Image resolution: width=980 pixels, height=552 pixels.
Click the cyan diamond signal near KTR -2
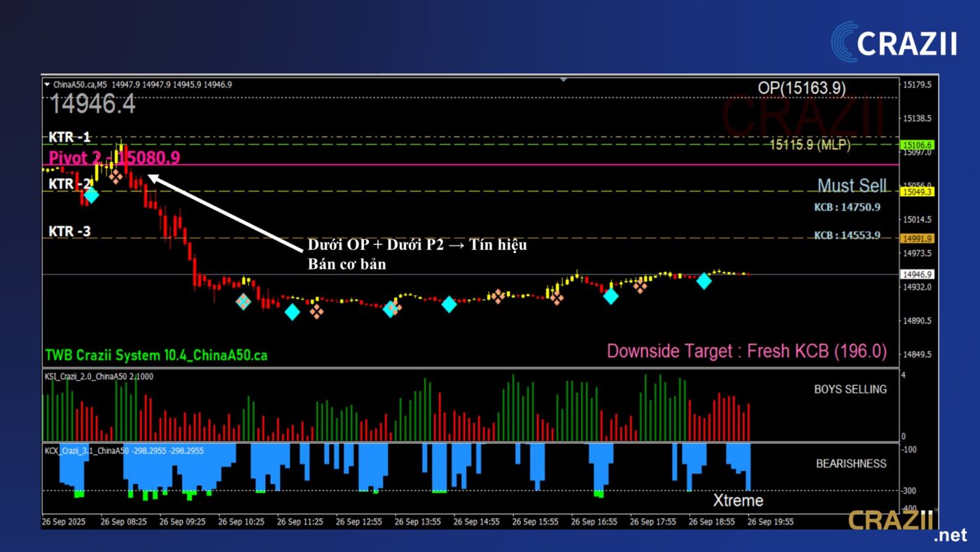90,195
